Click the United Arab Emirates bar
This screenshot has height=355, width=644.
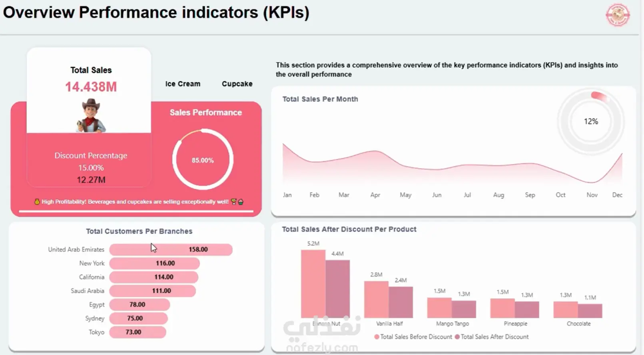tap(171, 249)
